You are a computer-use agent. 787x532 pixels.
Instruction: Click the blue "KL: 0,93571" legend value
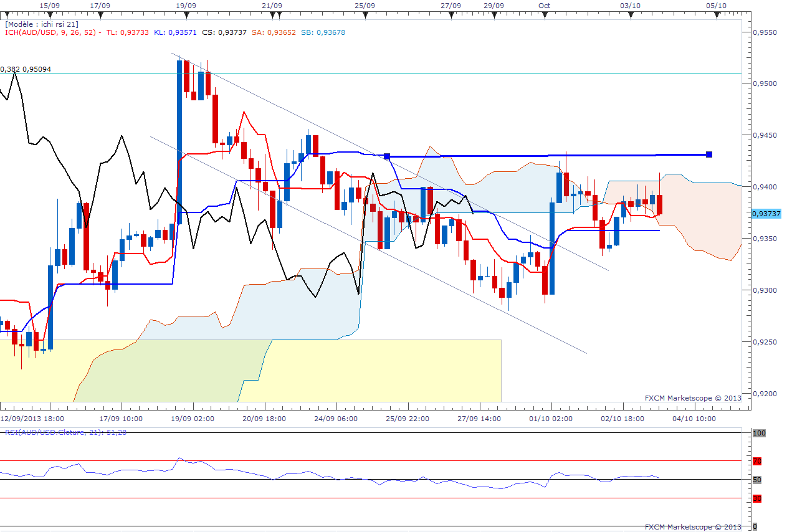coord(175,32)
